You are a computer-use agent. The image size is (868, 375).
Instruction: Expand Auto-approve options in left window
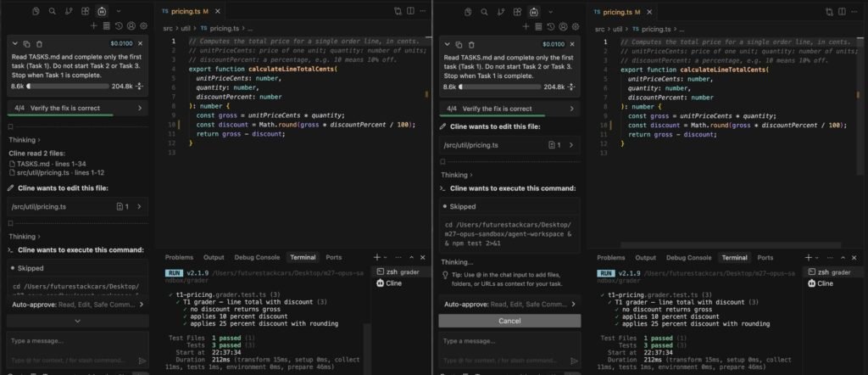click(77, 304)
